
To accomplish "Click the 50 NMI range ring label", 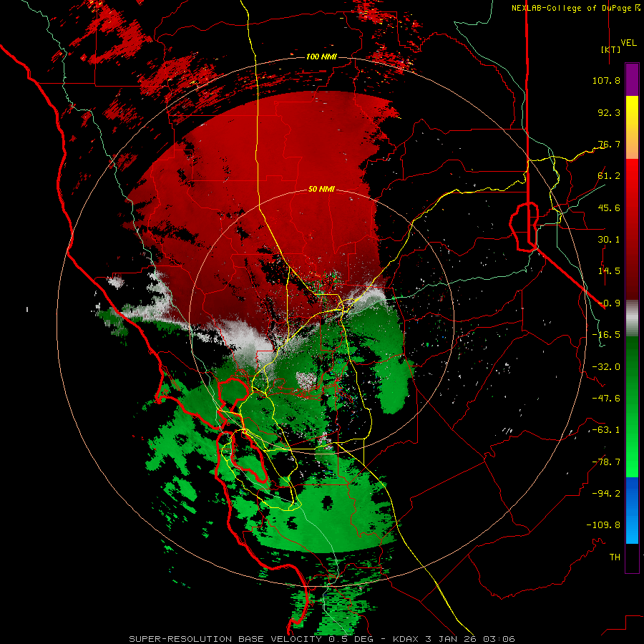I will [x=321, y=189].
